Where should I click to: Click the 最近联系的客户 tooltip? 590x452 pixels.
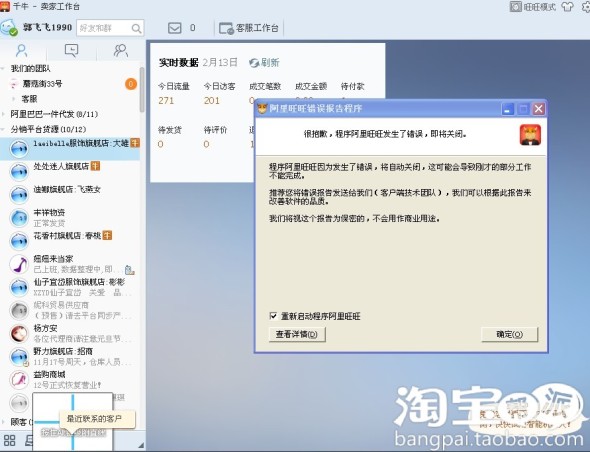coord(97,419)
